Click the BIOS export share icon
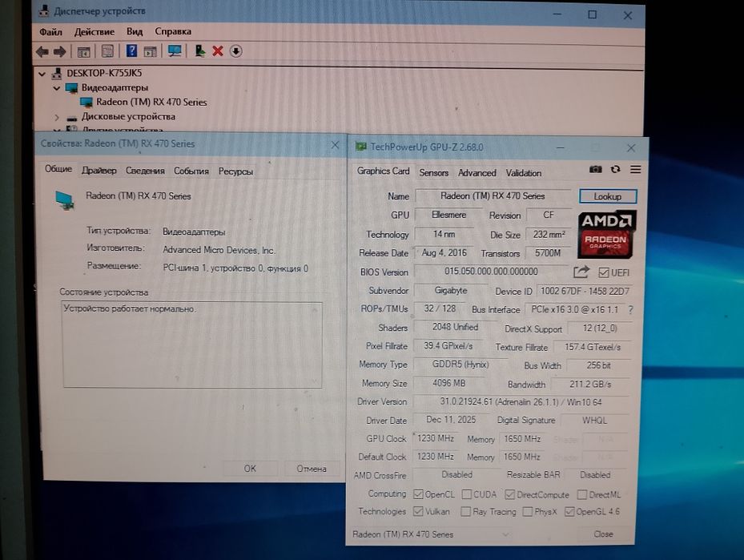This screenshot has width=744, height=560. click(581, 272)
